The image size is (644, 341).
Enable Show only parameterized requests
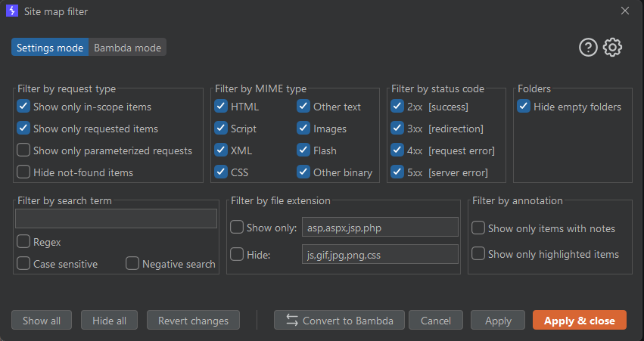[x=23, y=150]
